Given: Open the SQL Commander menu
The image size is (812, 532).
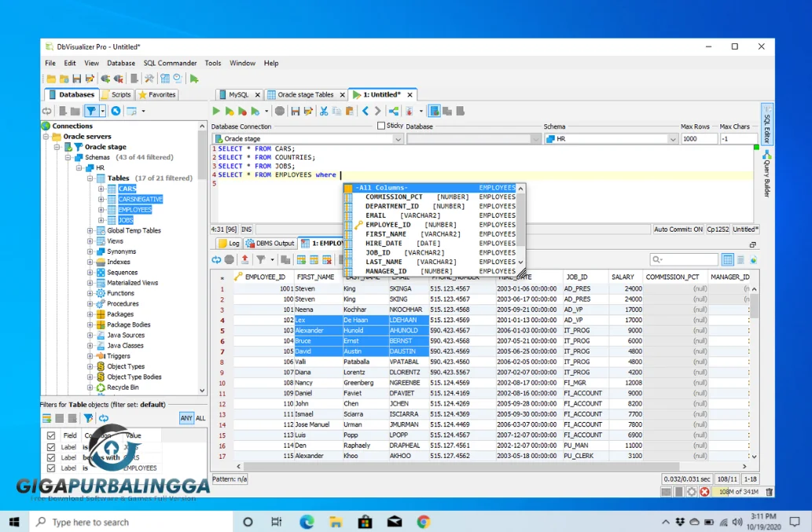Looking at the screenshot, I should click(x=170, y=63).
